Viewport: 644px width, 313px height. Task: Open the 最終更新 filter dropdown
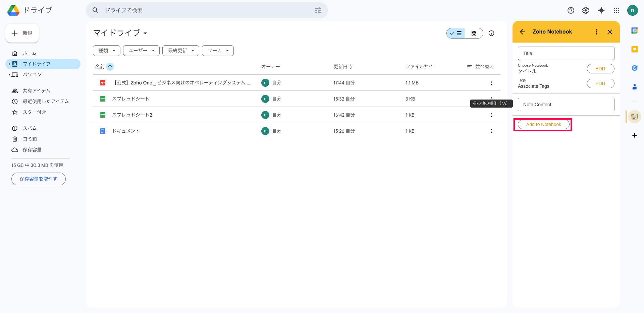point(181,51)
